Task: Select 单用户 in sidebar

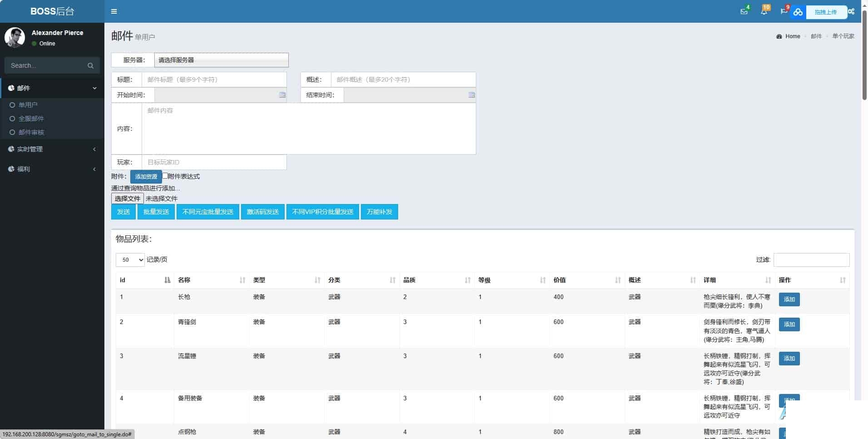Action: [28, 105]
